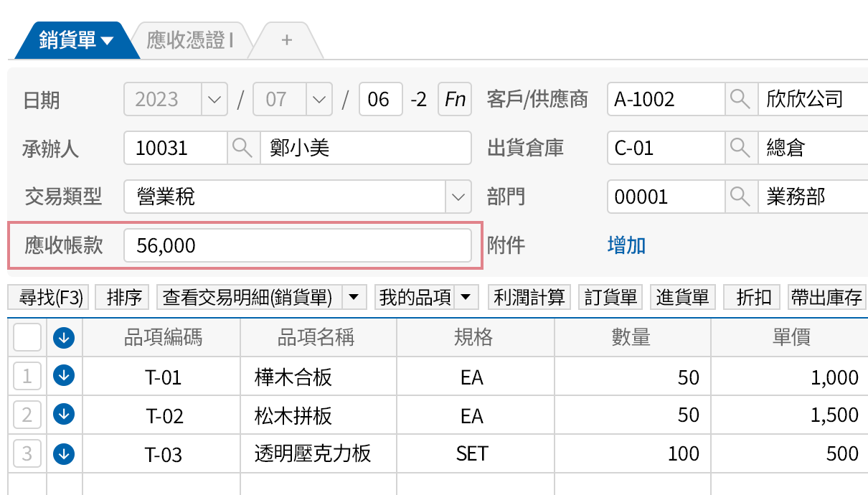Open row actions arrow for 透明壓克力板
The height and width of the screenshot is (495, 868).
point(63,453)
